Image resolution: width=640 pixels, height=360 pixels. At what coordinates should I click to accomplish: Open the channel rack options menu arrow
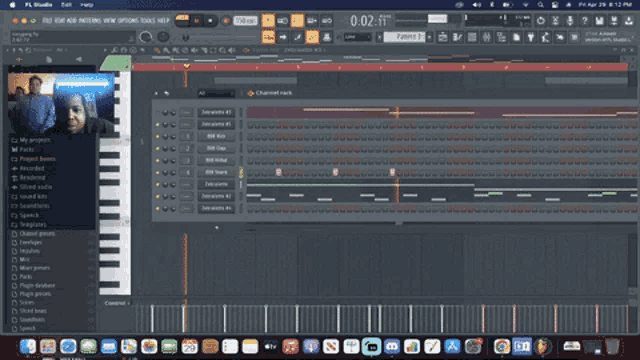pyautogui.click(x=156, y=93)
